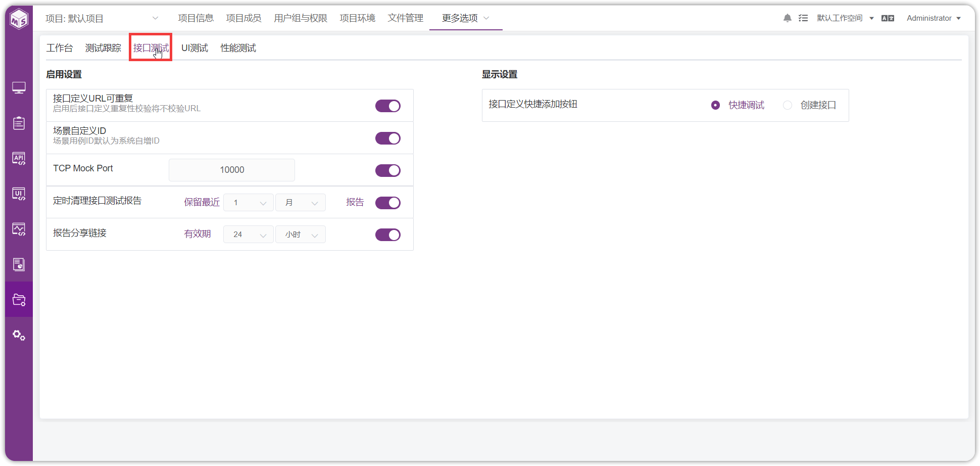Image resolution: width=980 pixels, height=466 pixels.
Task: Switch to 性能测试 tab
Action: pos(238,48)
